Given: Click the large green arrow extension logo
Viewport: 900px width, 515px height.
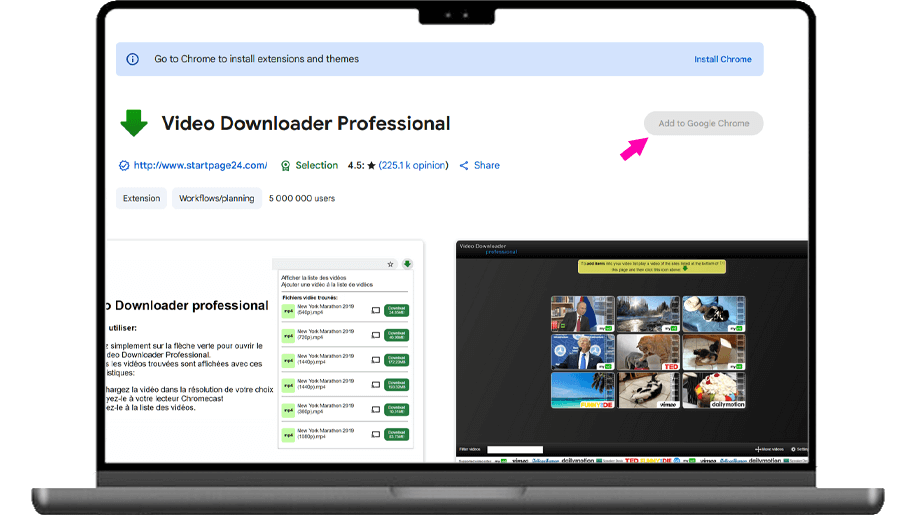Looking at the screenshot, I should click(x=134, y=122).
